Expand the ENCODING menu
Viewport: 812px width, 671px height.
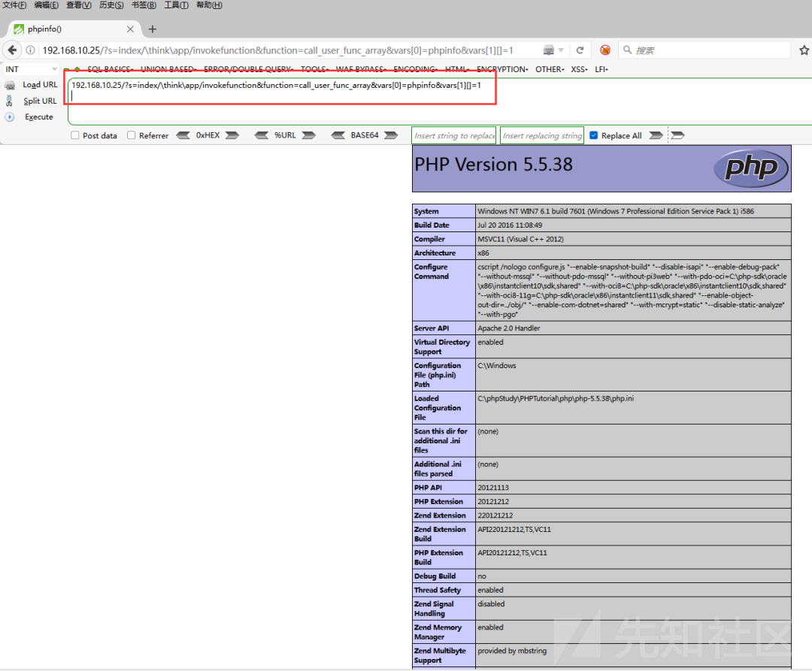pyautogui.click(x=416, y=69)
